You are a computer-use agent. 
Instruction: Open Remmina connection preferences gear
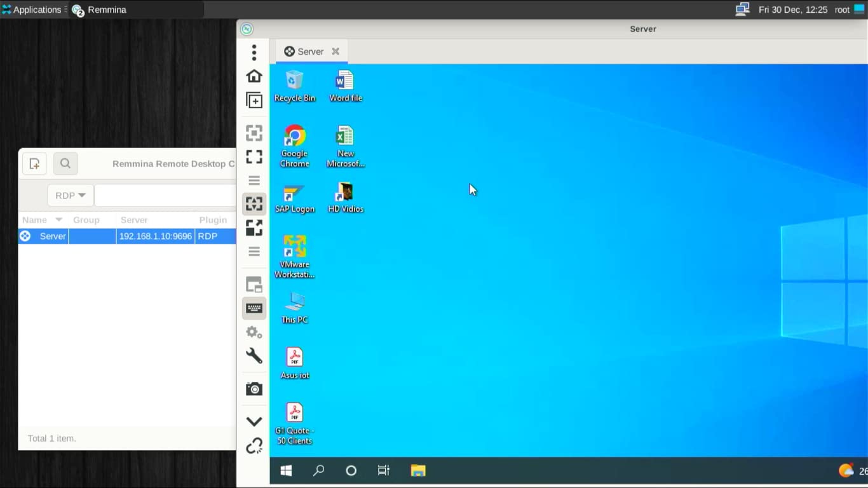pos(253,332)
